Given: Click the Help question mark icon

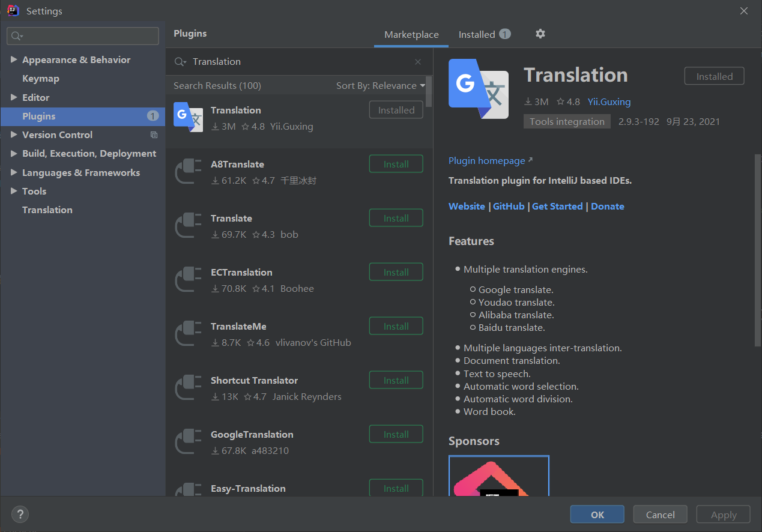Looking at the screenshot, I should point(20,514).
